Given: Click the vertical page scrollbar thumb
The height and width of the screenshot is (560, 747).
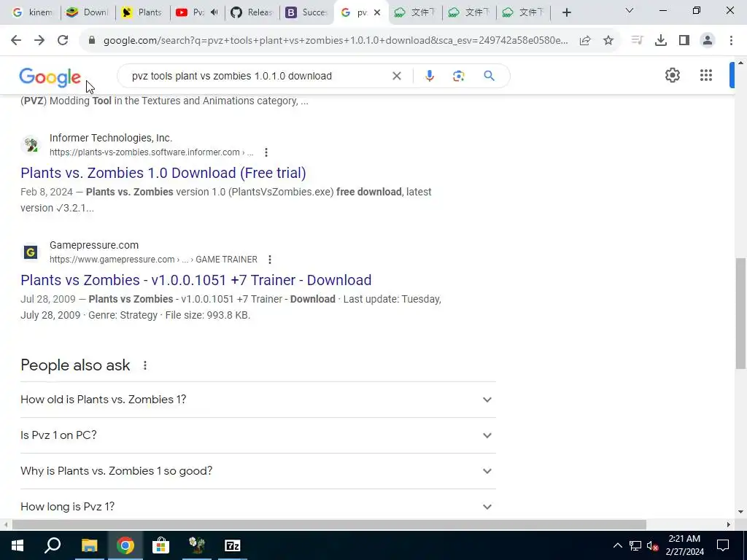Looking at the screenshot, I should point(740,313).
